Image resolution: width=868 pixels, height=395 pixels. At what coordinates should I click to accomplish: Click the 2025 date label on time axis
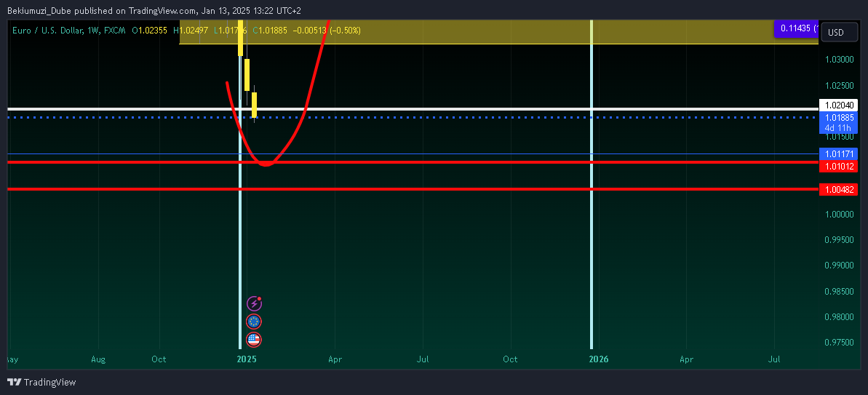click(x=247, y=359)
